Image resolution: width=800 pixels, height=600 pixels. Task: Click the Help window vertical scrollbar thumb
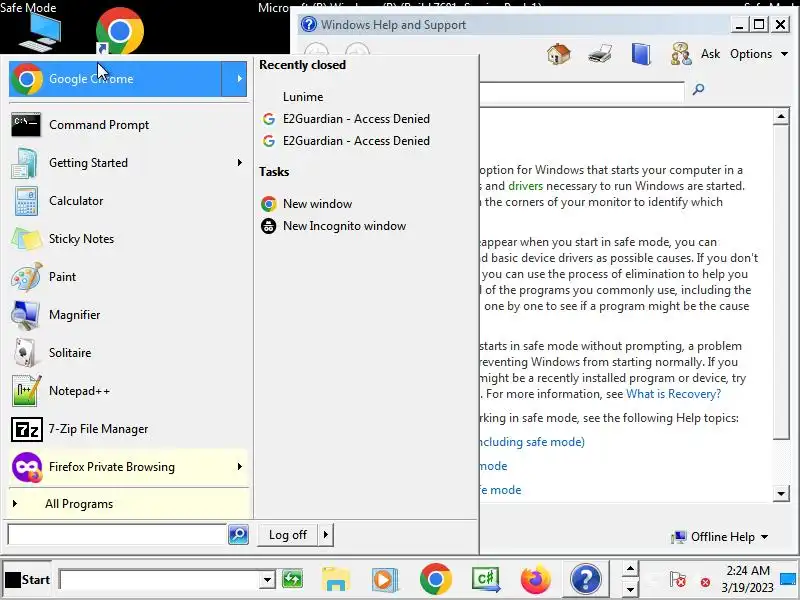781,282
